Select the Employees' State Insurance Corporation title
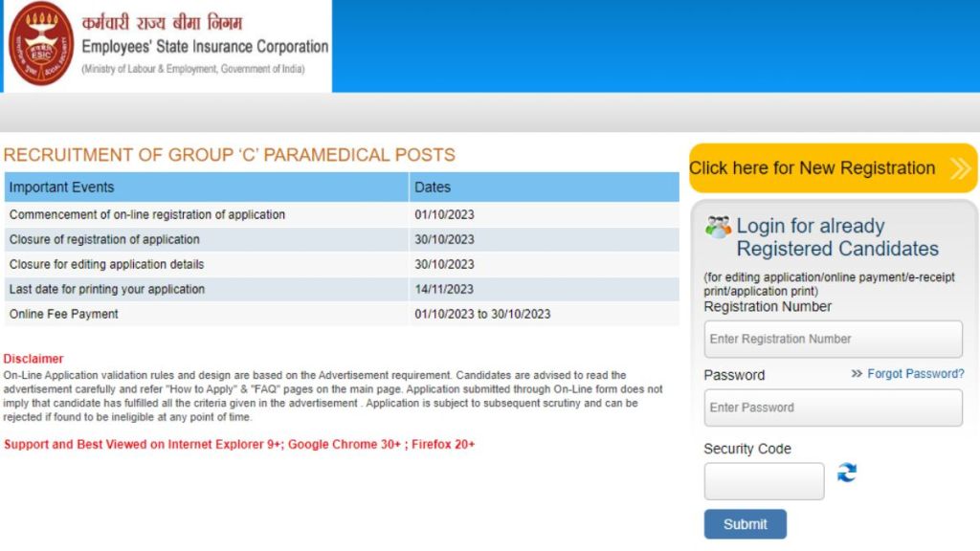Viewport: 980px width, 551px height. (x=205, y=47)
